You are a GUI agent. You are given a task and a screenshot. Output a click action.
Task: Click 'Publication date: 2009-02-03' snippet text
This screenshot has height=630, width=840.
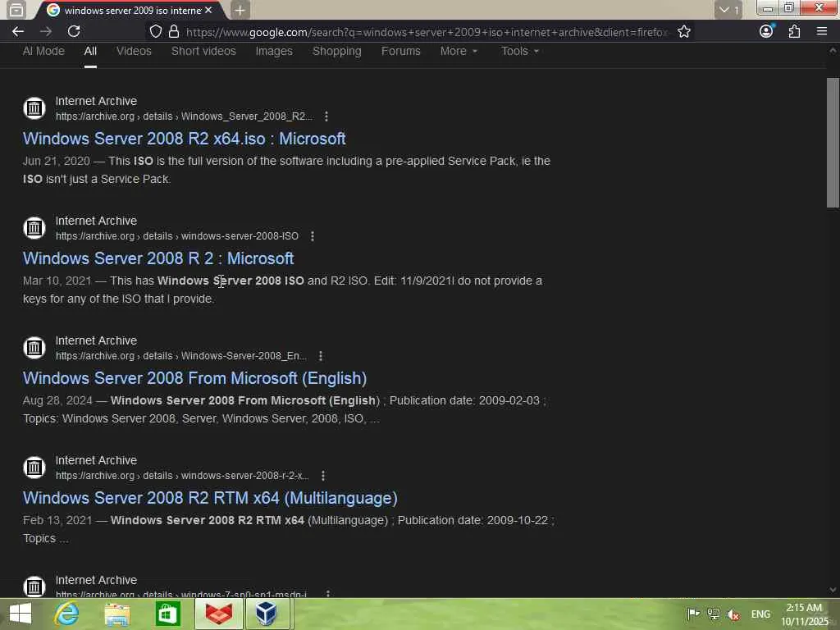464,400
